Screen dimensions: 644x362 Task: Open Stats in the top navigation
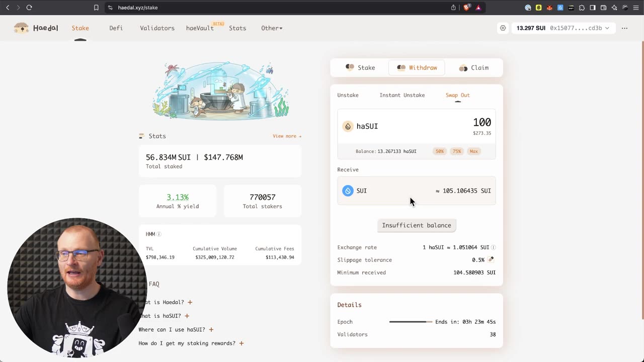[237, 28]
